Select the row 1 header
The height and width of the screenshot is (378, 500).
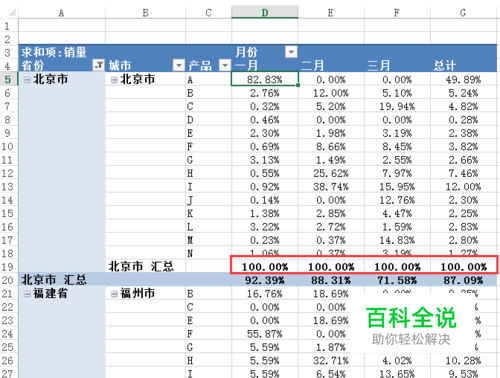pyautogui.click(x=8, y=26)
